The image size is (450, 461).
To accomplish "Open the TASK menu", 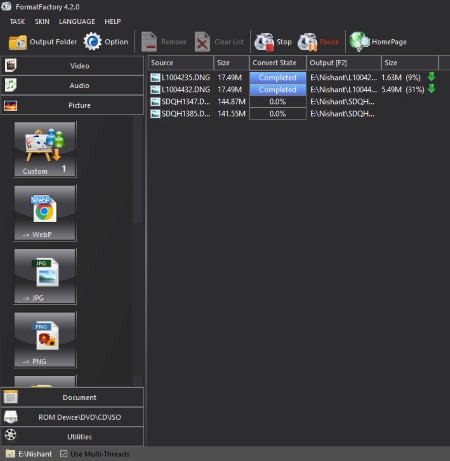I will click(17, 22).
